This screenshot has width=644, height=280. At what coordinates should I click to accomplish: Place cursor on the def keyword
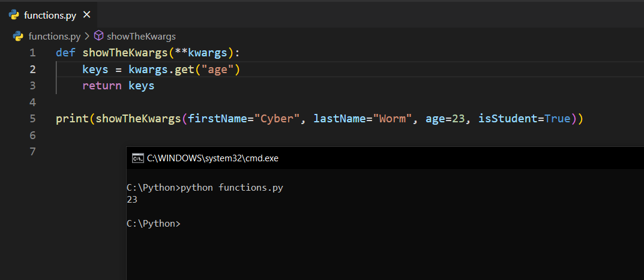pos(65,53)
